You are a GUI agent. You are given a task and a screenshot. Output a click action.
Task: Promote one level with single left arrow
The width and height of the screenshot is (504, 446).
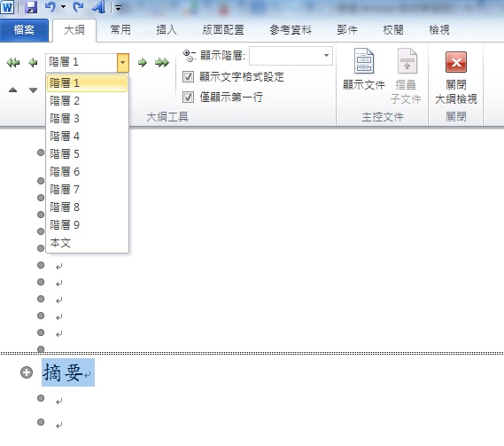coord(33,62)
